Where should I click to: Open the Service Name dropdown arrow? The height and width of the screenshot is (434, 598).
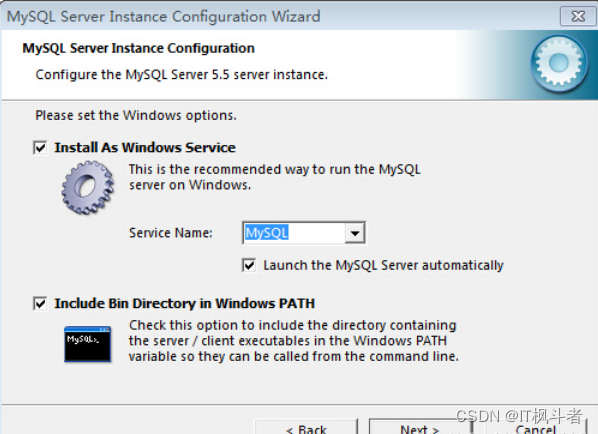(x=355, y=233)
